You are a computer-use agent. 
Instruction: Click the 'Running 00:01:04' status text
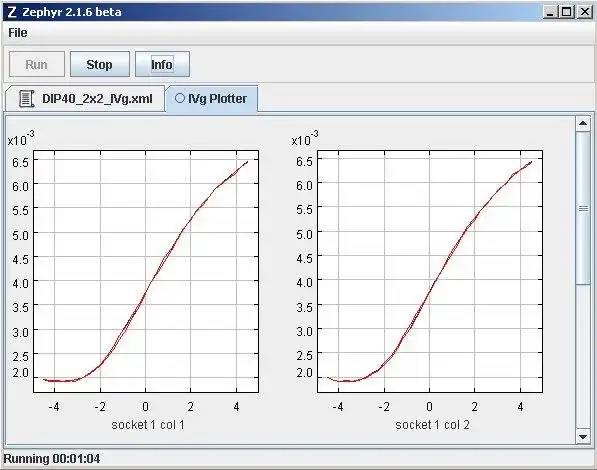click(52, 459)
